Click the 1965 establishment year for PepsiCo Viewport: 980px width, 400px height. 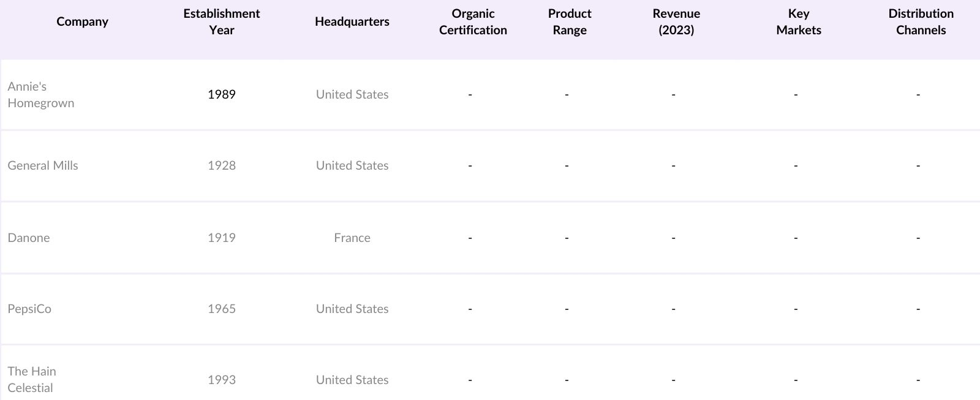coord(221,309)
